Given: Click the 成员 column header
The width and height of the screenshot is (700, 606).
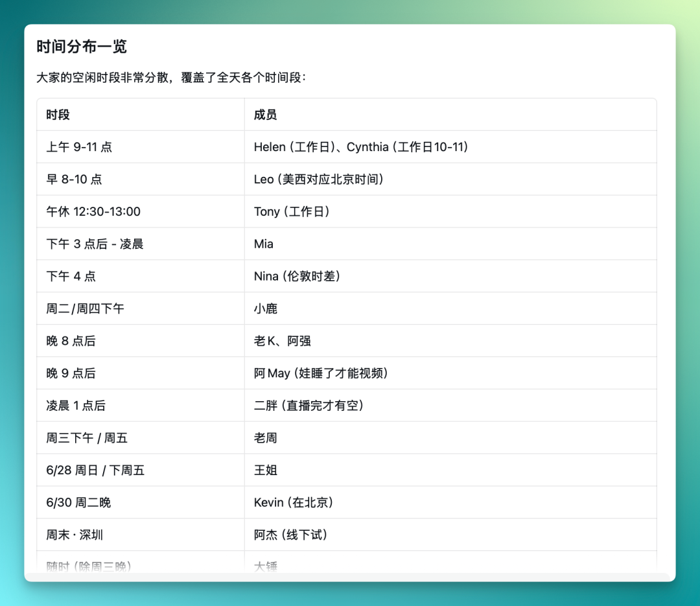Looking at the screenshot, I should tap(450, 115).
